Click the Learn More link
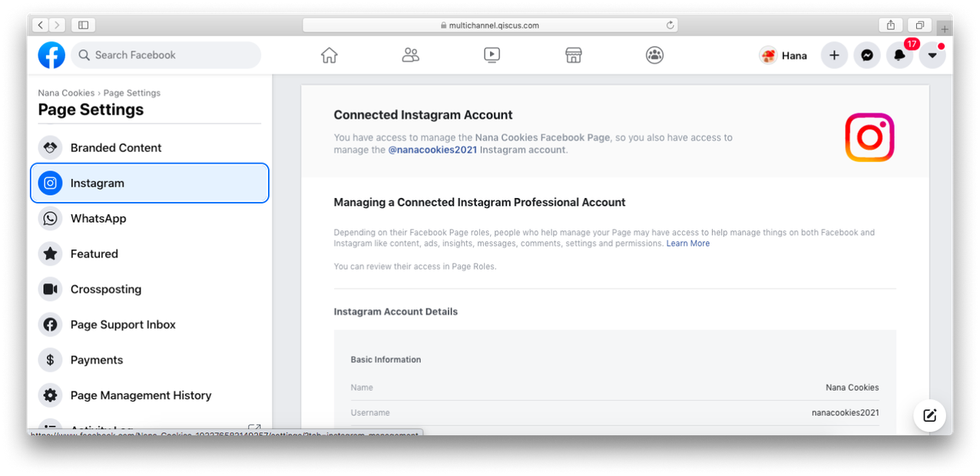The height and width of the screenshot is (476, 980). click(687, 243)
